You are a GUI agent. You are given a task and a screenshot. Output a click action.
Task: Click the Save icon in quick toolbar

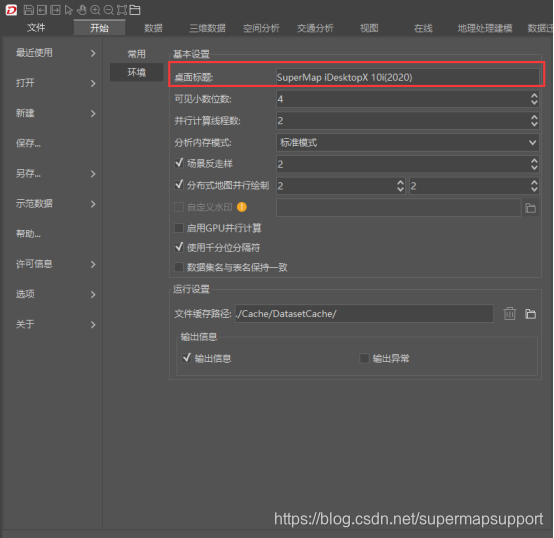pos(29,10)
